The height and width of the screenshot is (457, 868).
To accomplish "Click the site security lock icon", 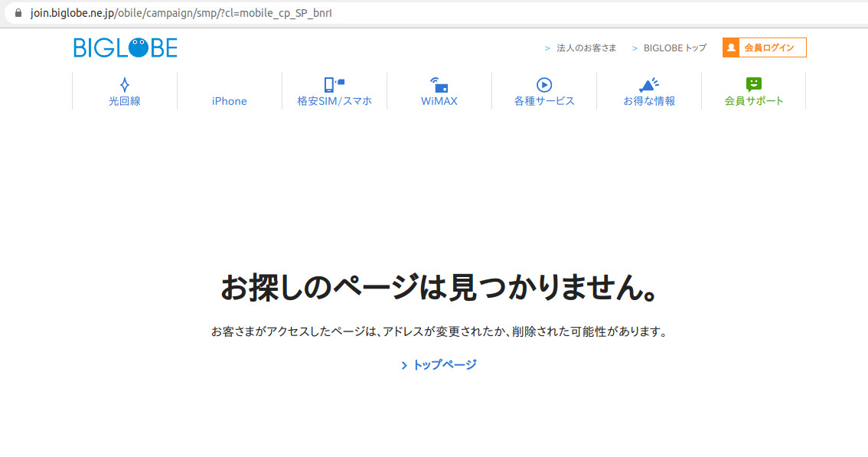I will [18, 13].
